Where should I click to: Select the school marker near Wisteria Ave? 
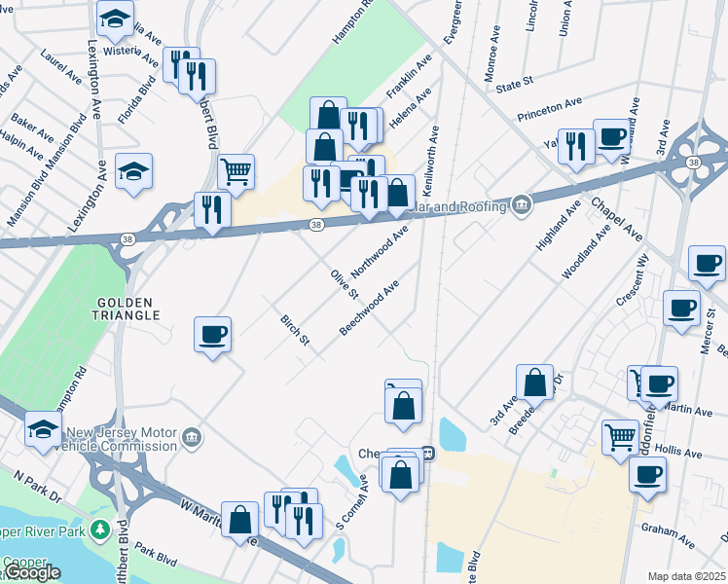[x=116, y=20]
